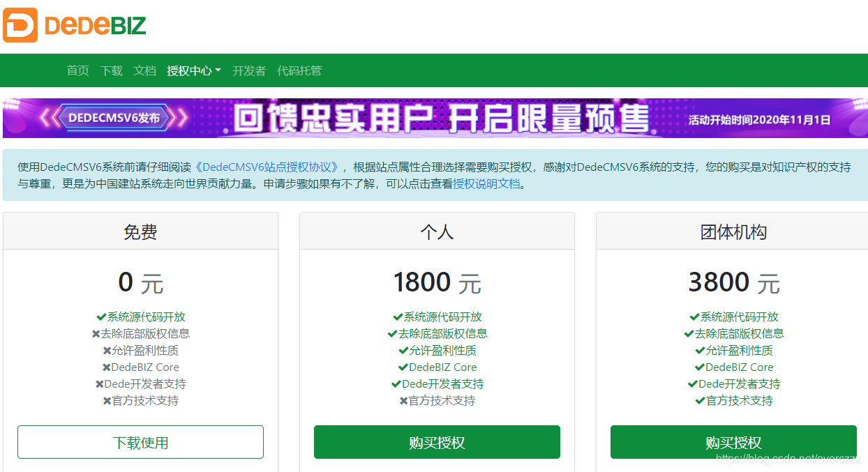Click the cross icon beside 官方技术支持 in 个人 card
This screenshot has height=472, width=868.
click(404, 401)
